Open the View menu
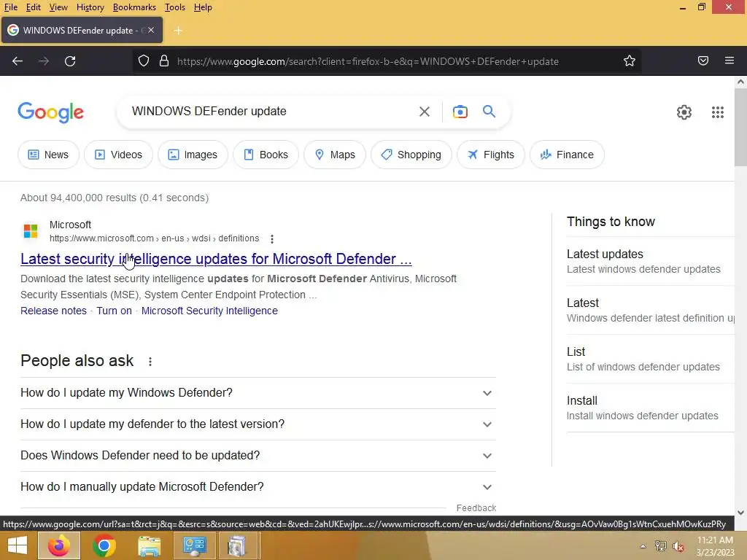The image size is (747, 560). pos(58,7)
